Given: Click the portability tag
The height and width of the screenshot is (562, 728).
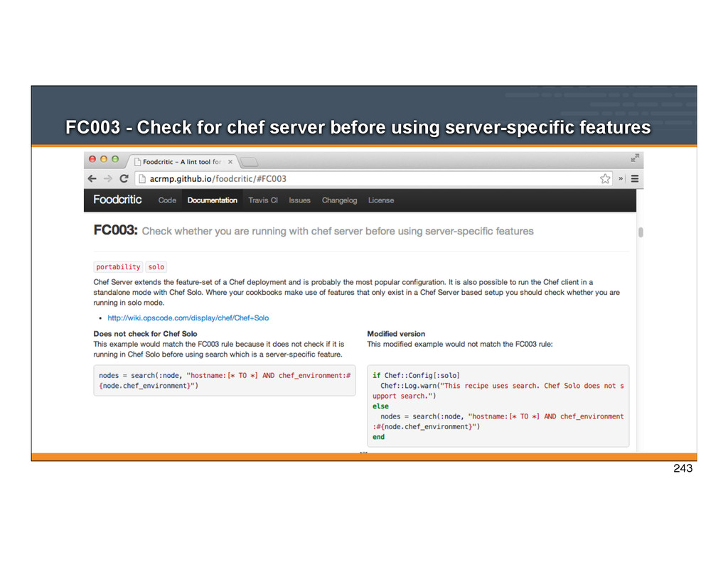Looking at the screenshot, I should coord(118,267).
